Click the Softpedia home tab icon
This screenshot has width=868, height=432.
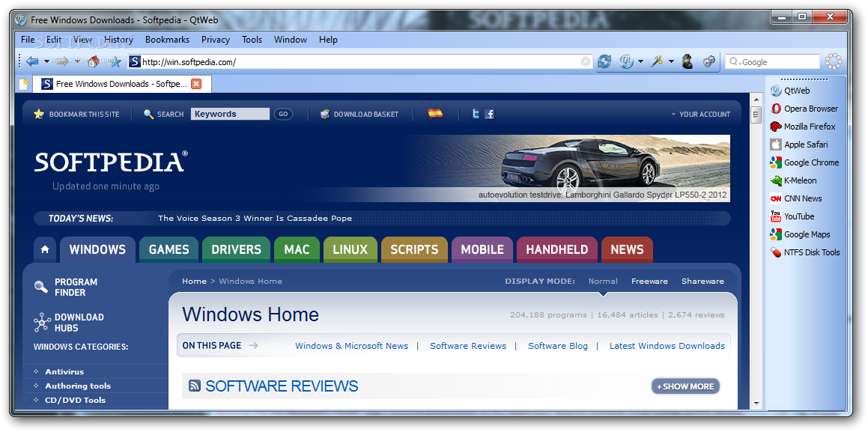point(45,249)
